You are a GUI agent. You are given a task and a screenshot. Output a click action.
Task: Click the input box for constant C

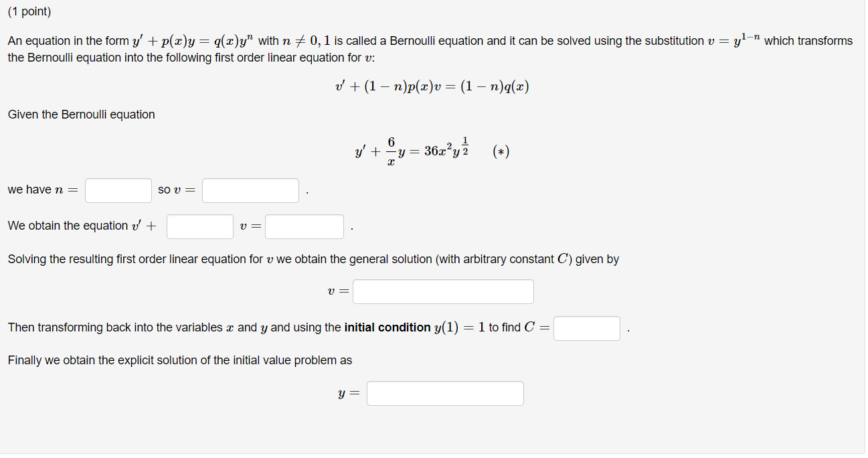tap(586, 328)
